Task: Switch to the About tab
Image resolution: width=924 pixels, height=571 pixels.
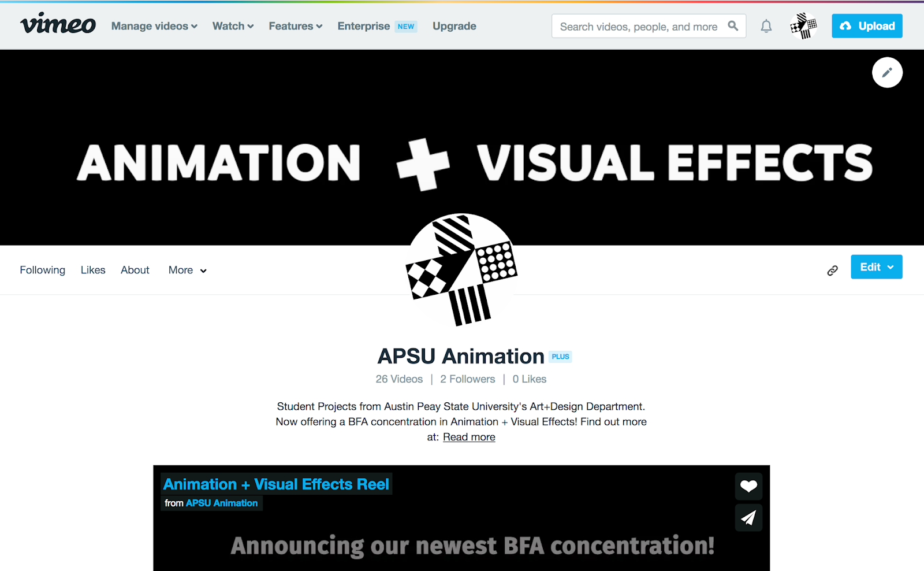Action: [x=135, y=270]
